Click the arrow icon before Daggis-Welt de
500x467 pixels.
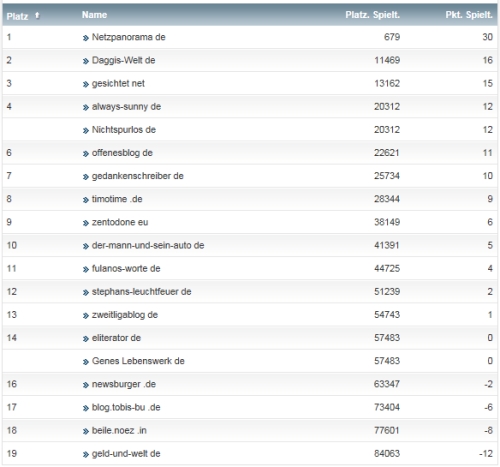tap(86, 61)
